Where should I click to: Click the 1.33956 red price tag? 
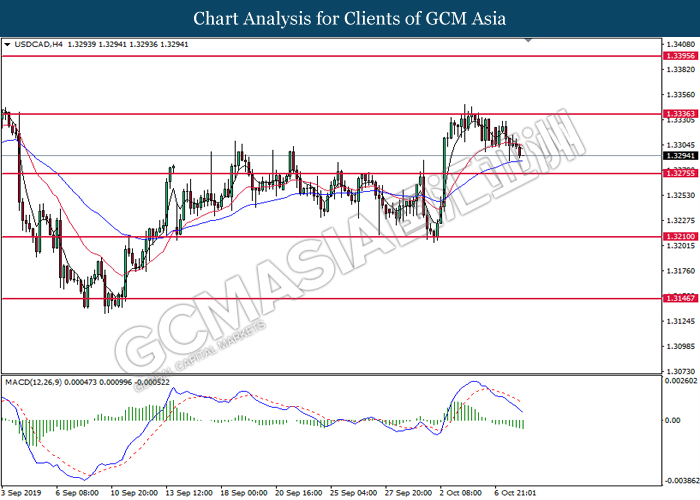point(679,57)
